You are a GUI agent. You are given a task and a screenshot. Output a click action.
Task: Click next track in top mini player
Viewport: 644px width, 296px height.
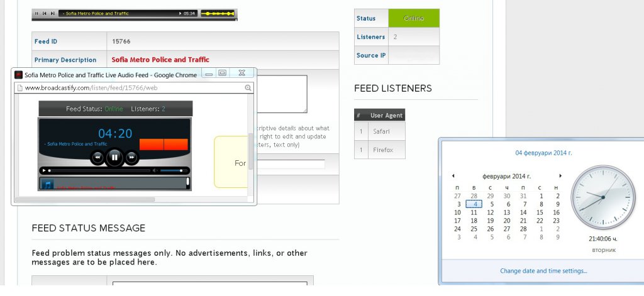[x=53, y=14]
